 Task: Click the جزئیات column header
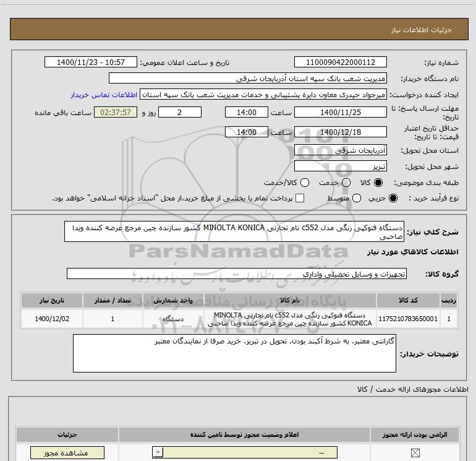(67, 435)
